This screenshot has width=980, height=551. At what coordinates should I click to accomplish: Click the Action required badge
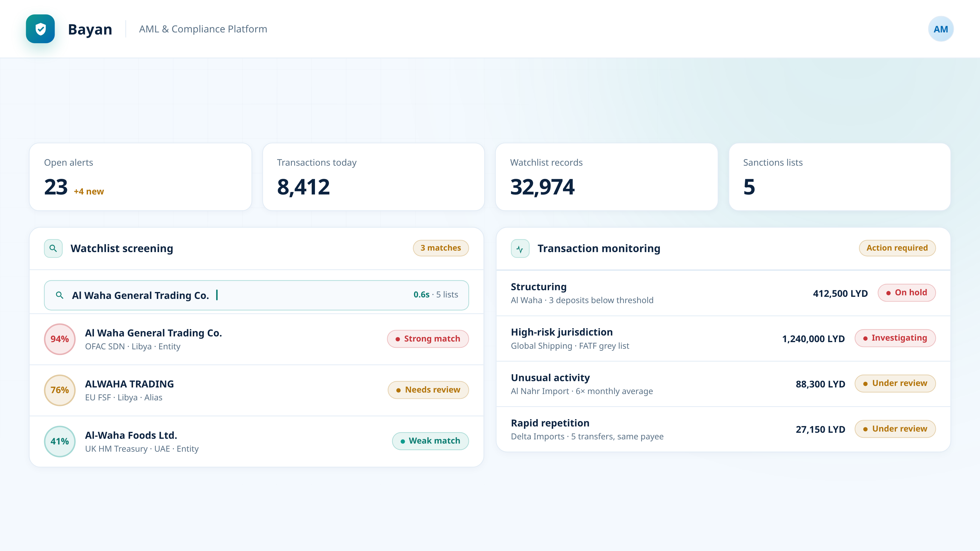click(x=897, y=248)
